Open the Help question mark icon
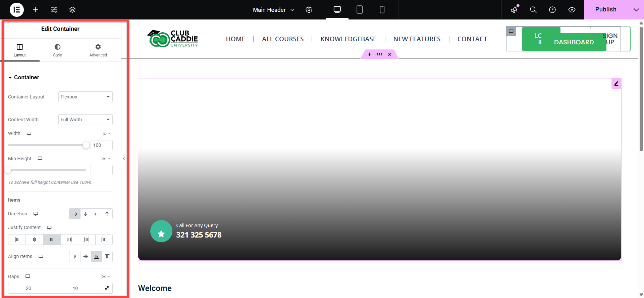 (552, 10)
